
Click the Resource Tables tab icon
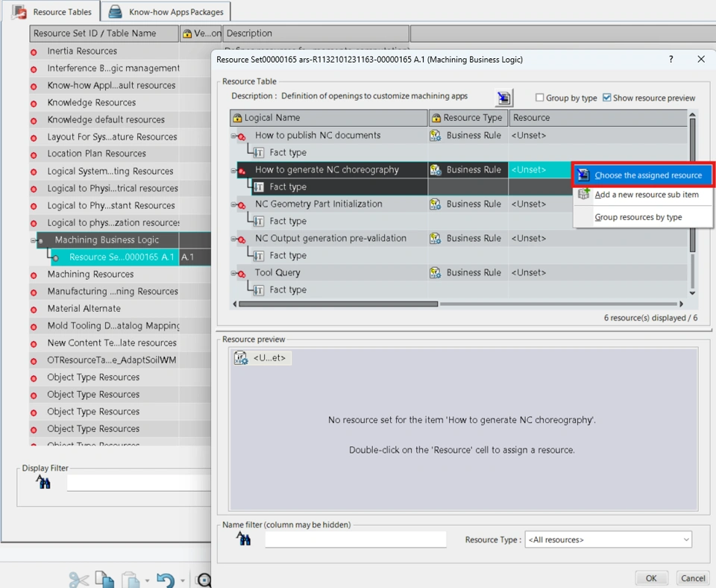tap(19, 11)
